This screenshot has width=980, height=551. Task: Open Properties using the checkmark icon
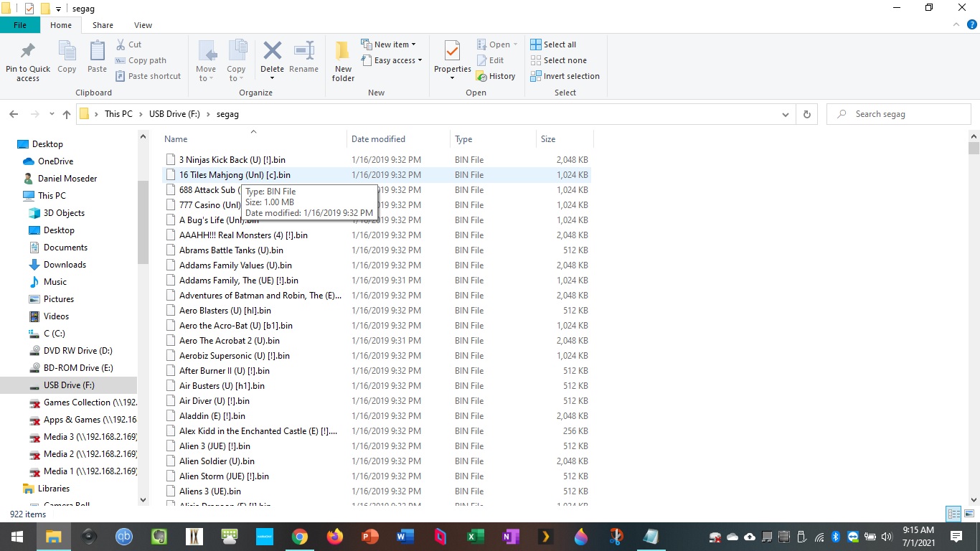click(x=452, y=52)
